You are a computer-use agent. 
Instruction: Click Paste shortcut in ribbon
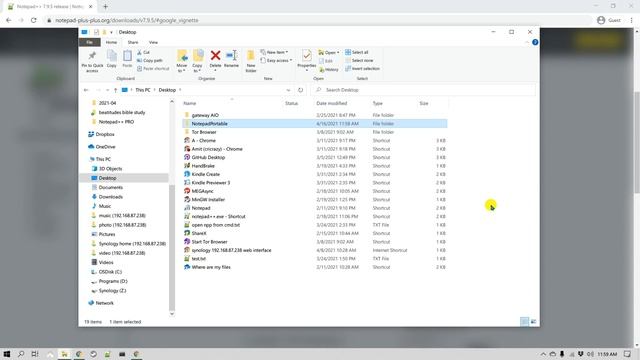(153, 69)
